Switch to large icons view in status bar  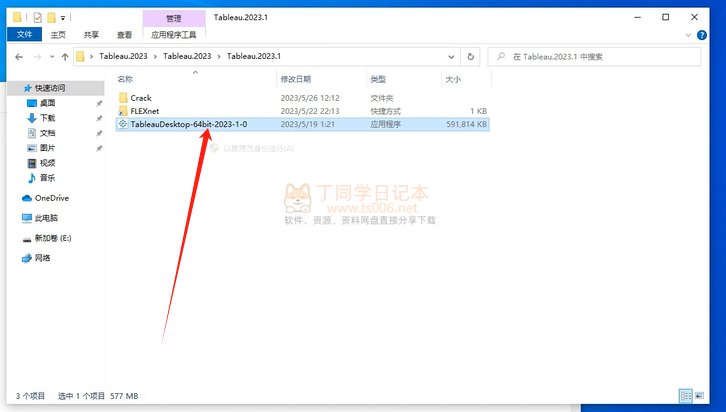(x=699, y=396)
